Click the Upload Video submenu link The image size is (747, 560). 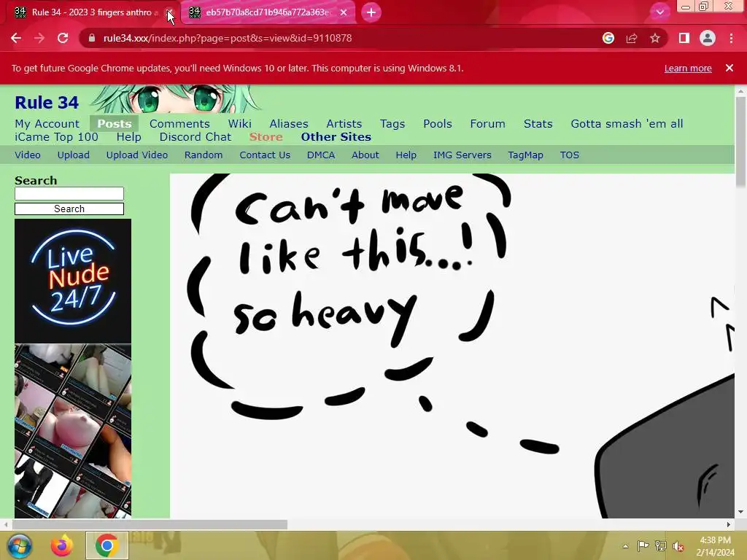click(136, 155)
